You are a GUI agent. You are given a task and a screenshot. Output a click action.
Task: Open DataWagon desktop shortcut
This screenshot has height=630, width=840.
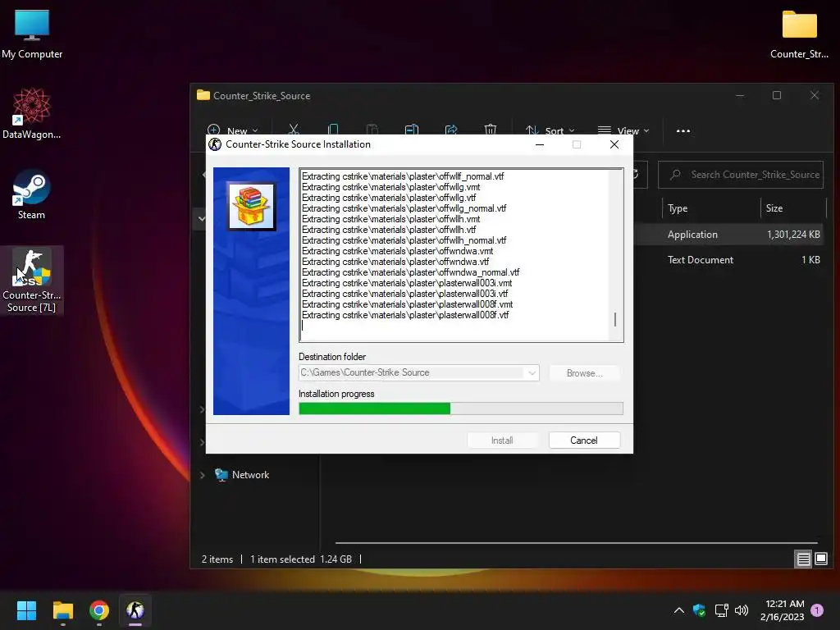[x=32, y=113]
